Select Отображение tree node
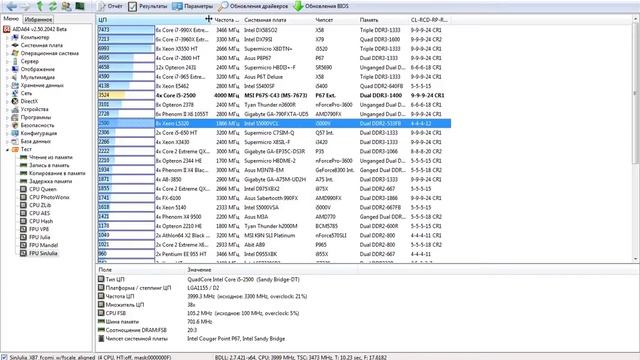This screenshot has height=360, width=640. coord(33,69)
